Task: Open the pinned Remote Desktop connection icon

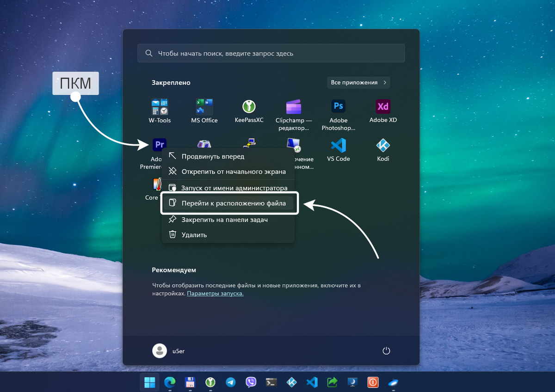Action: click(294, 144)
